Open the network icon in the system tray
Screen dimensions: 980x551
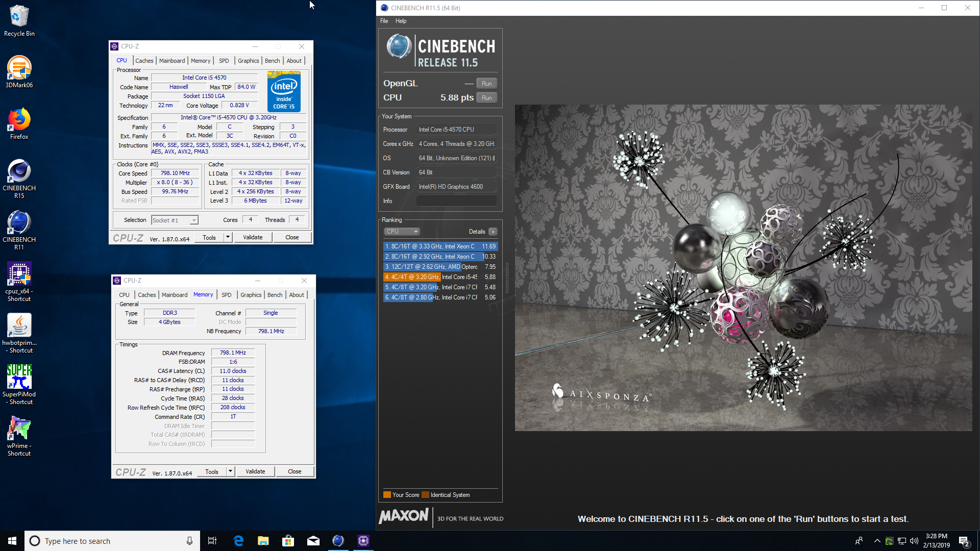902,541
